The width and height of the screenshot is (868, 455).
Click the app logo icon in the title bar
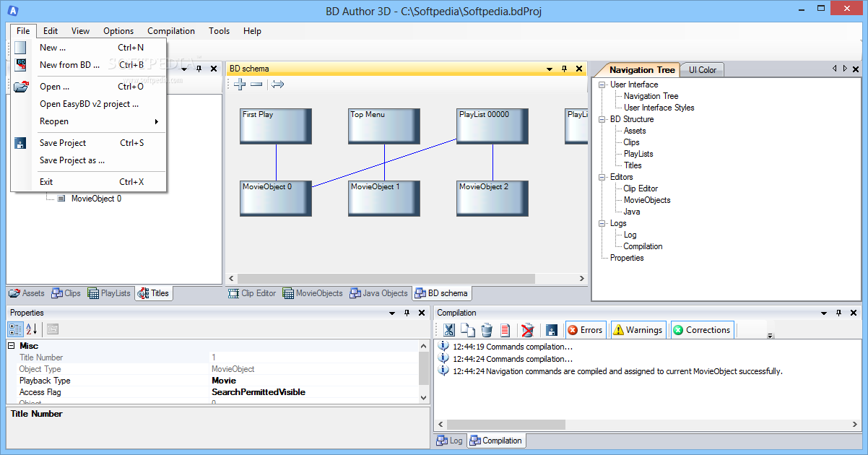[12, 11]
